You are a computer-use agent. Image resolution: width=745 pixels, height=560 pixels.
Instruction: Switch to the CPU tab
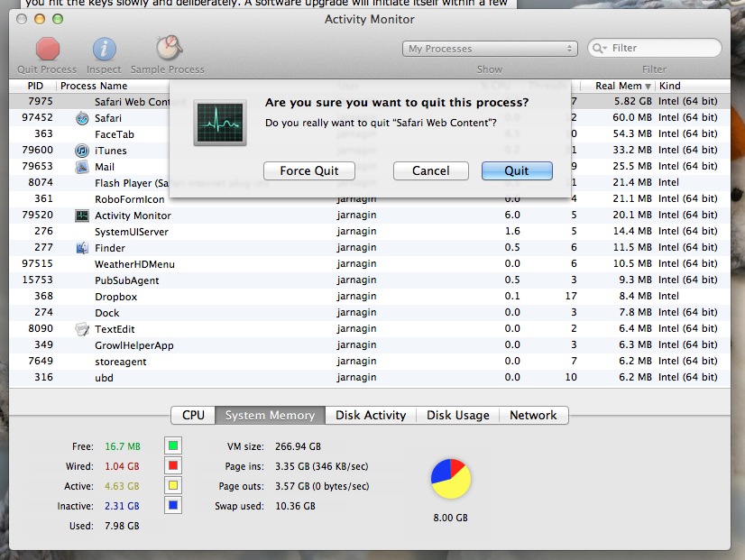click(193, 415)
